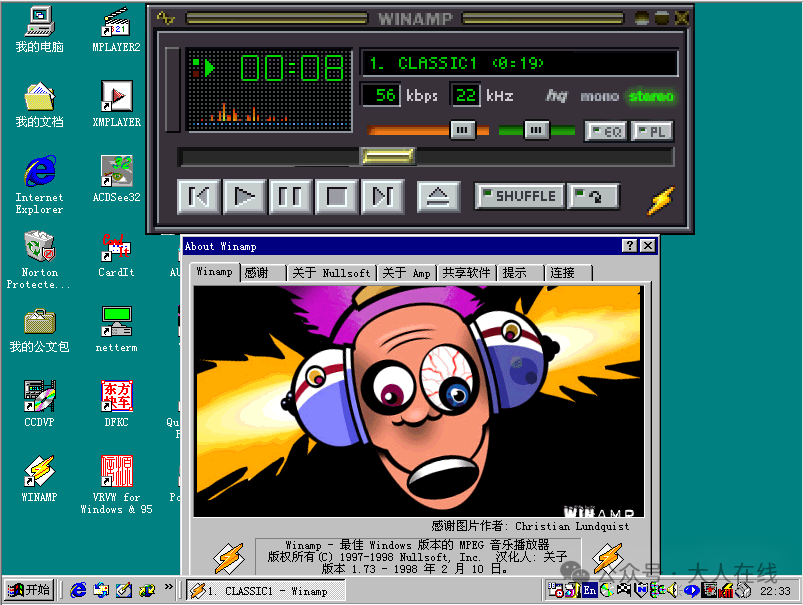Expand quick launch overflow chevron
Image resolution: width=803 pixels, height=605 pixels.
pyautogui.click(x=168, y=587)
